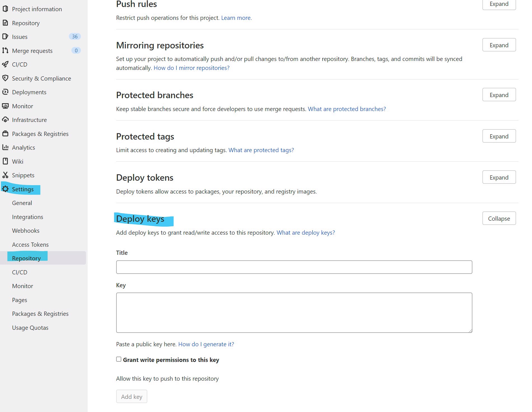Click the Packages & Registries box icon
The width and height of the screenshot is (532, 412).
(5, 134)
